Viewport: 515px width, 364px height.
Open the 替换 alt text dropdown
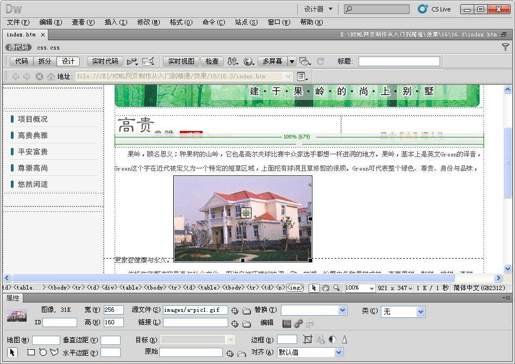342,311
